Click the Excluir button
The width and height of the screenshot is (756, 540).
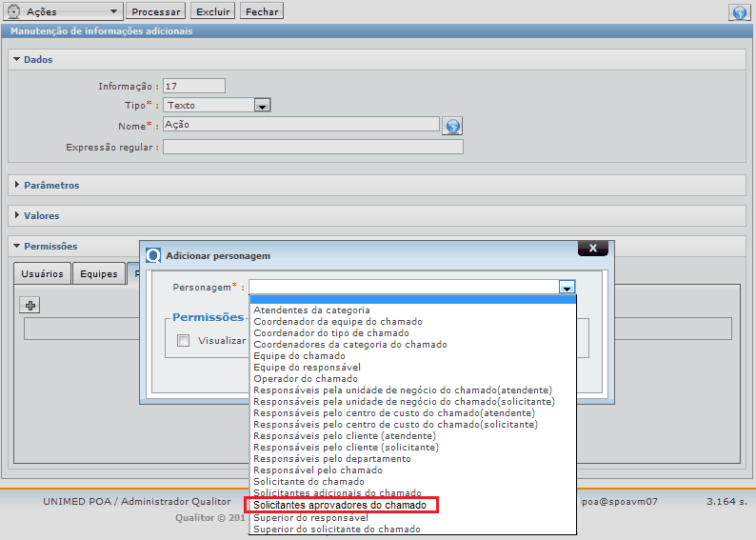[212, 12]
